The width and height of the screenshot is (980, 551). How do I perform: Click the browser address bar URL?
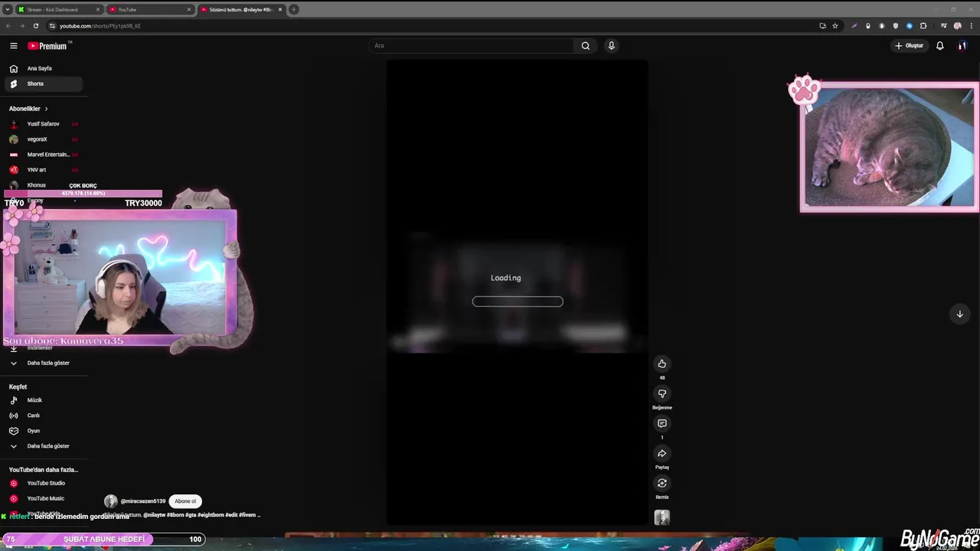tap(100, 26)
